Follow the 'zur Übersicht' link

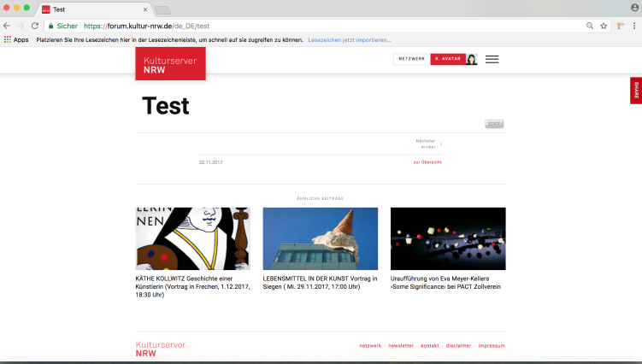pos(427,161)
